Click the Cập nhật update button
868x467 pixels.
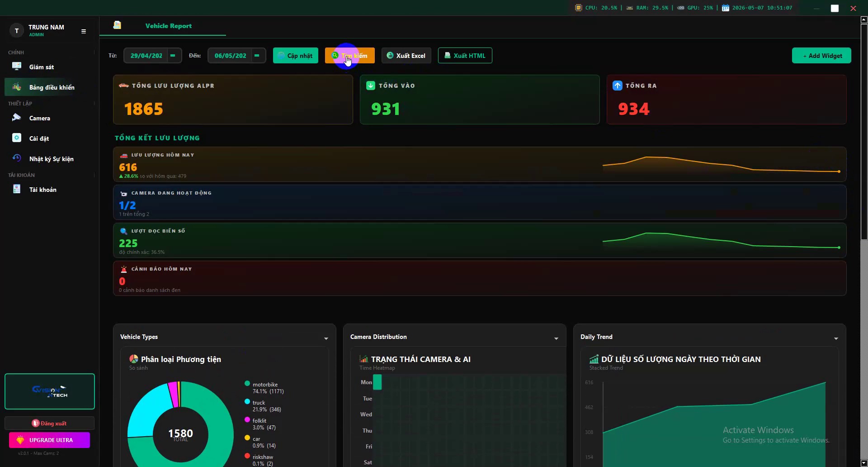pos(296,56)
